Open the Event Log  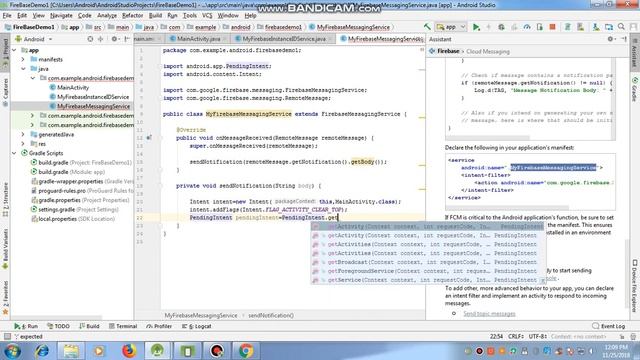pos(609,326)
